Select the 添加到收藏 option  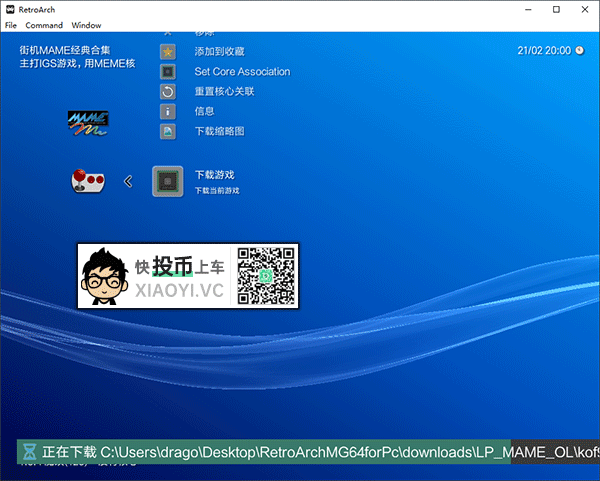click(219, 51)
